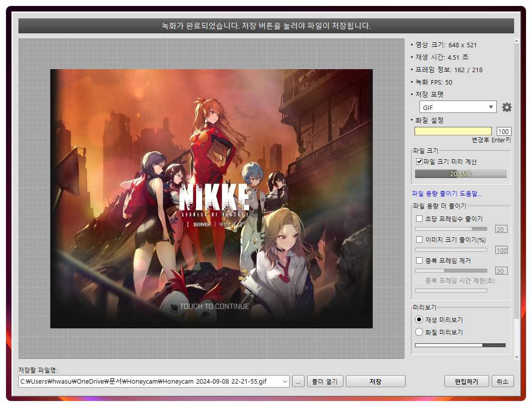Open 파일 용량 줄이기 도움말 link
The width and height of the screenshot is (532, 407).
click(446, 194)
